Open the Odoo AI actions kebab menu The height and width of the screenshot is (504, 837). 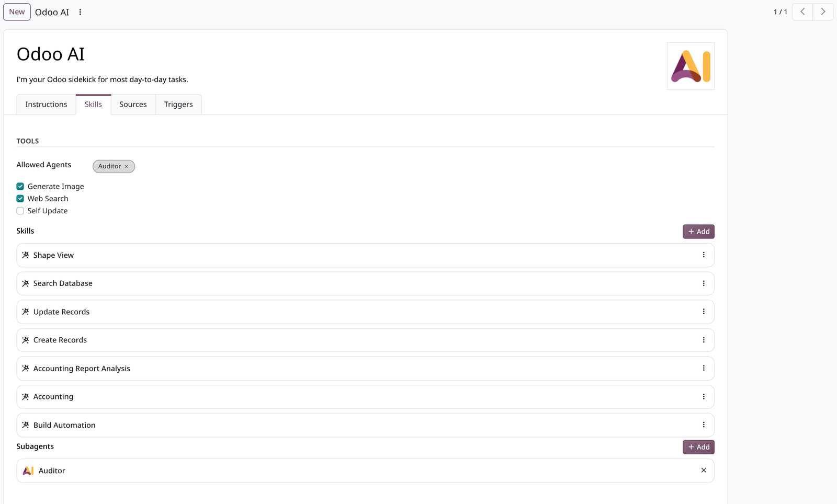pos(80,12)
